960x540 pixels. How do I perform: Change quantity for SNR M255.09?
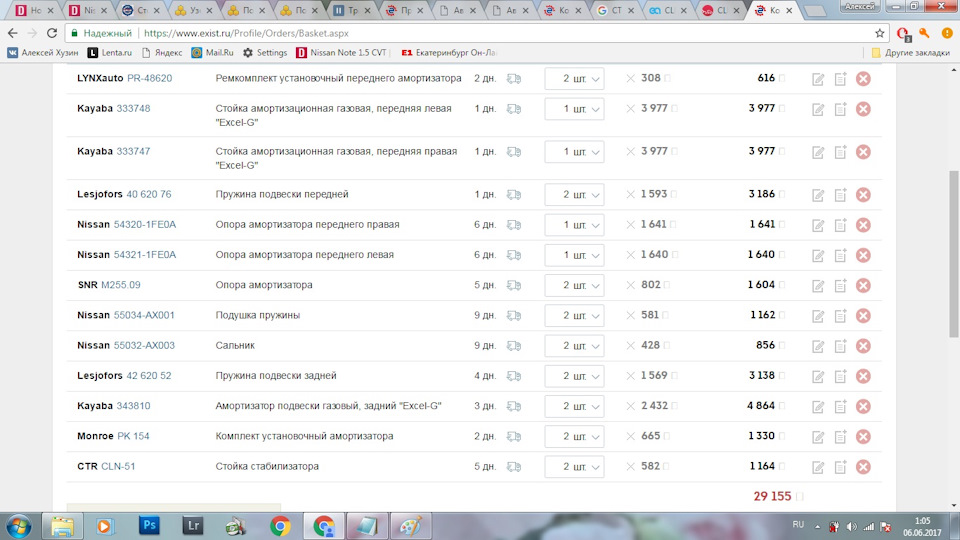tap(574, 285)
